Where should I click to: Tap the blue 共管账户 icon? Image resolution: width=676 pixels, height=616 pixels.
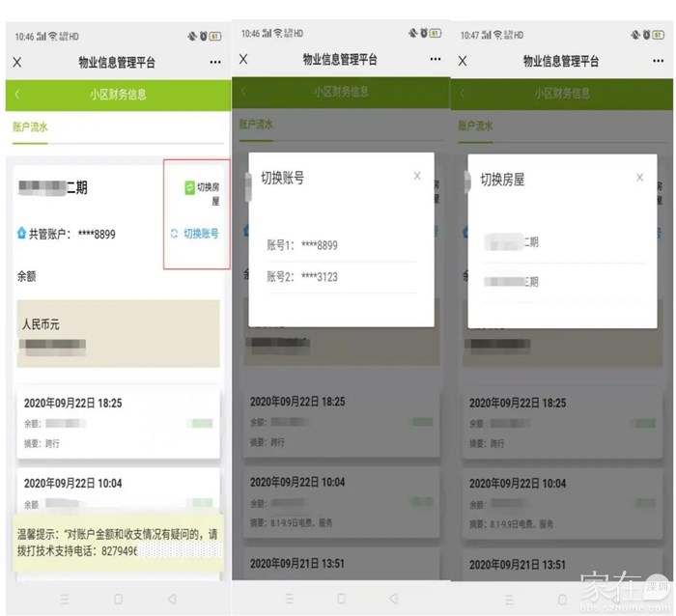(21, 234)
